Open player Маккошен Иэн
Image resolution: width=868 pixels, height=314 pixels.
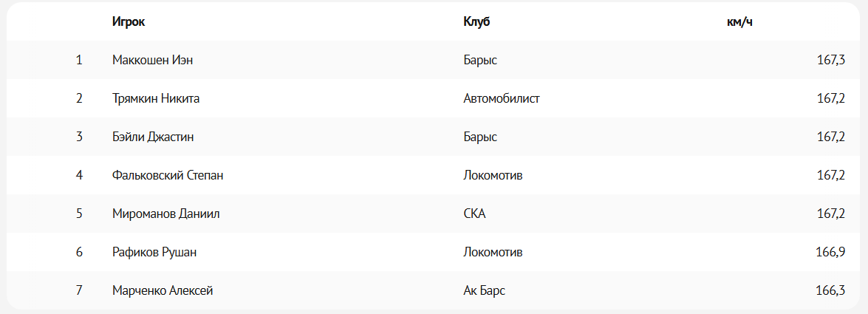(x=152, y=60)
